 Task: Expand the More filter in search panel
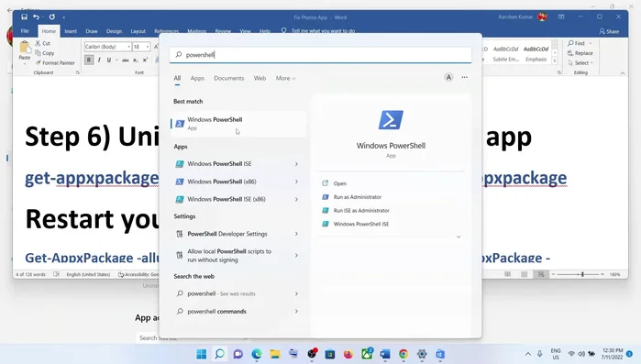click(285, 78)
